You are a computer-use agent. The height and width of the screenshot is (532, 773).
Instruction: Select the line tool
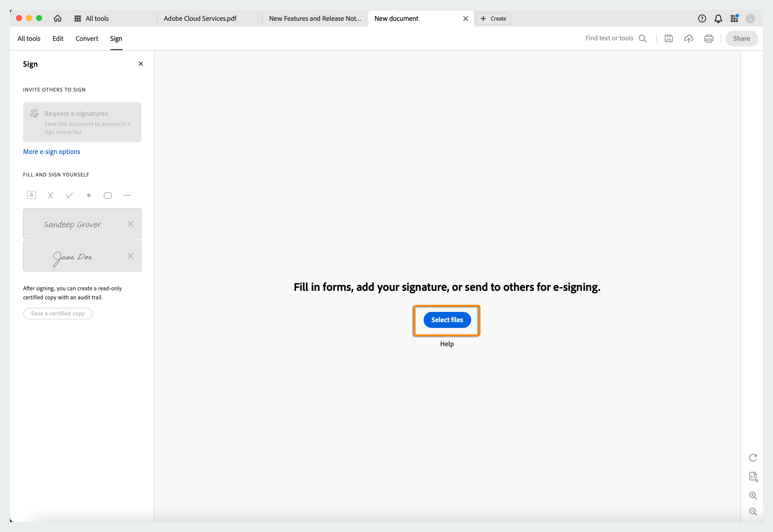(x=127, y=195)
